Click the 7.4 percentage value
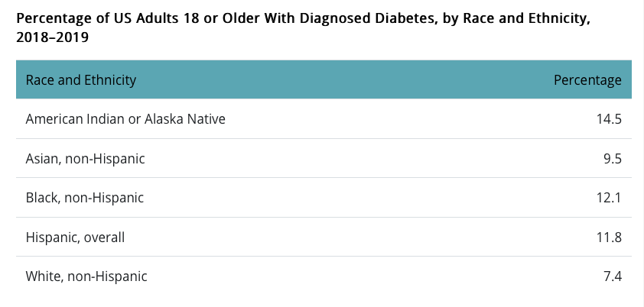The height and width of the screenshot is (307, 644). (613, 276)
